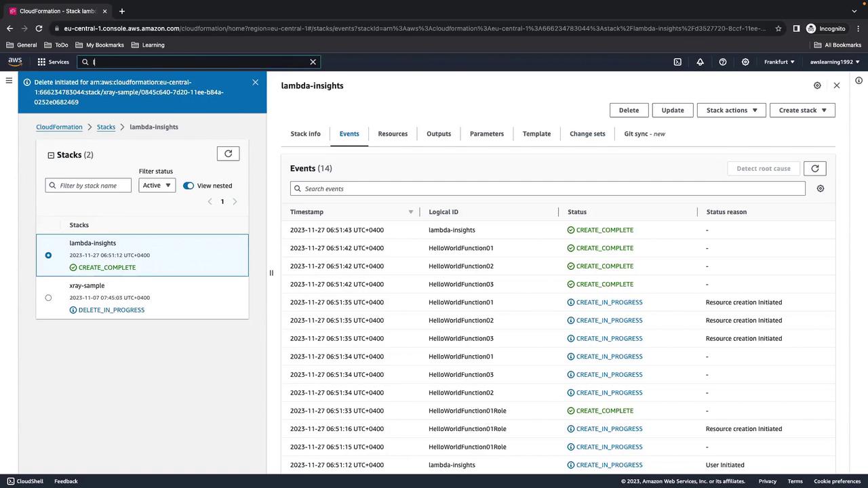Image resolution: width=868 pixels, height=488 pixels.
Task: Go back in the browser
Action: coord(9,28)
